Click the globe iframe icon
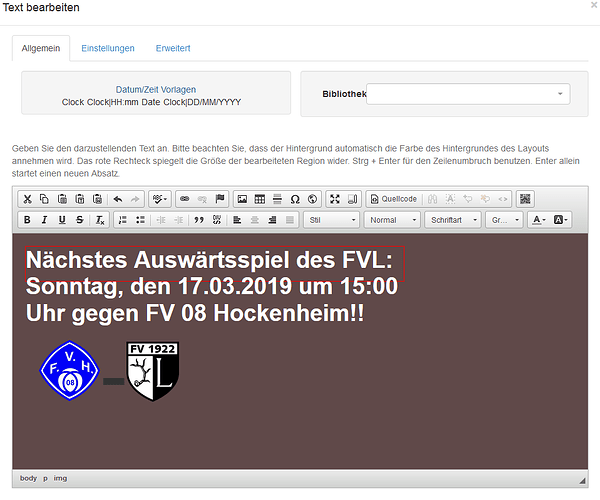This screenshot has height=500, width=600. click(x=312, y=199)
